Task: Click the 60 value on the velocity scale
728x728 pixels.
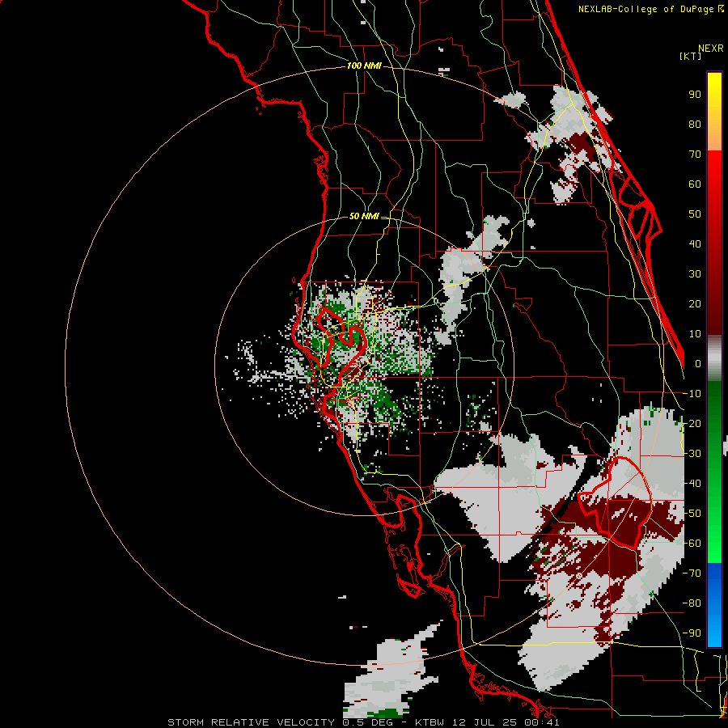Action: [695, 184]
